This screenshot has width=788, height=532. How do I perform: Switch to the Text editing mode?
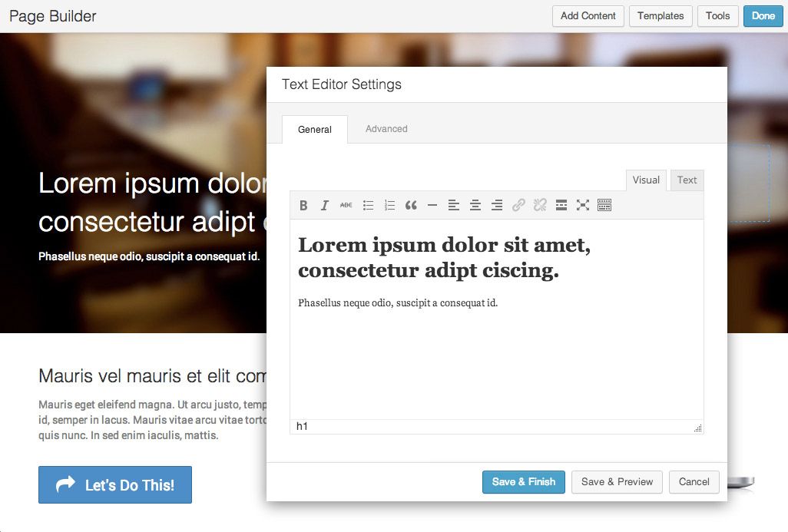pyautogui.click(x=687, y=180)
